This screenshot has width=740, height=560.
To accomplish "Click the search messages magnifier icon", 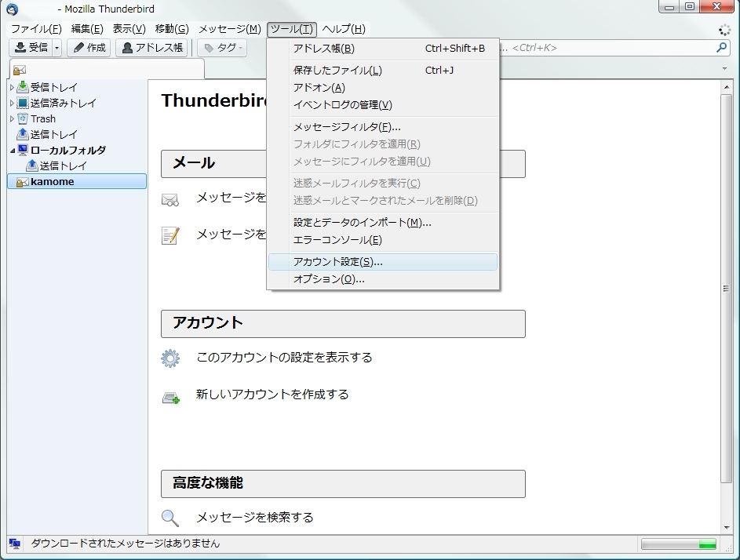I will [x=170, y=518].
